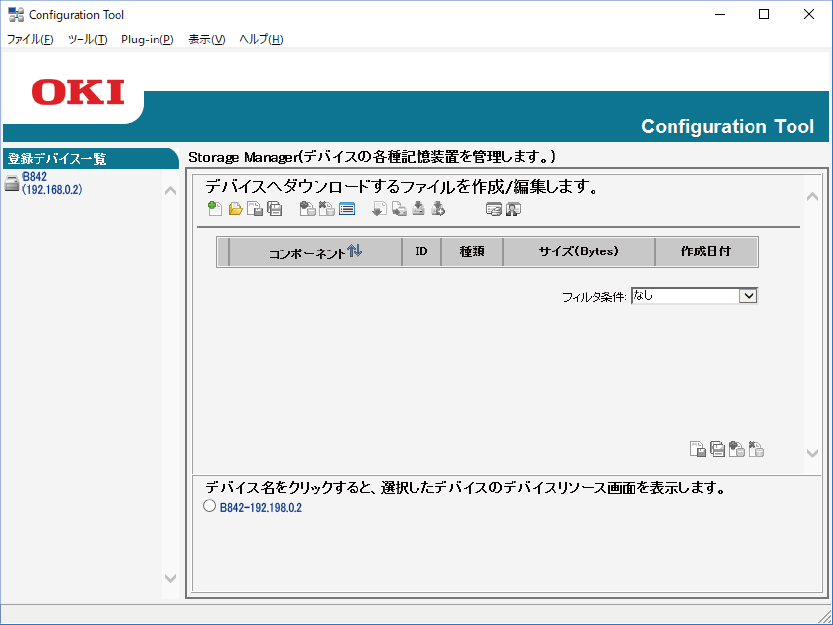This screenshot has width=833, height=625.
Task: Click Storage Manager panel scroll-up arrow
Action: pyautogui.click(x=812, y=197)
